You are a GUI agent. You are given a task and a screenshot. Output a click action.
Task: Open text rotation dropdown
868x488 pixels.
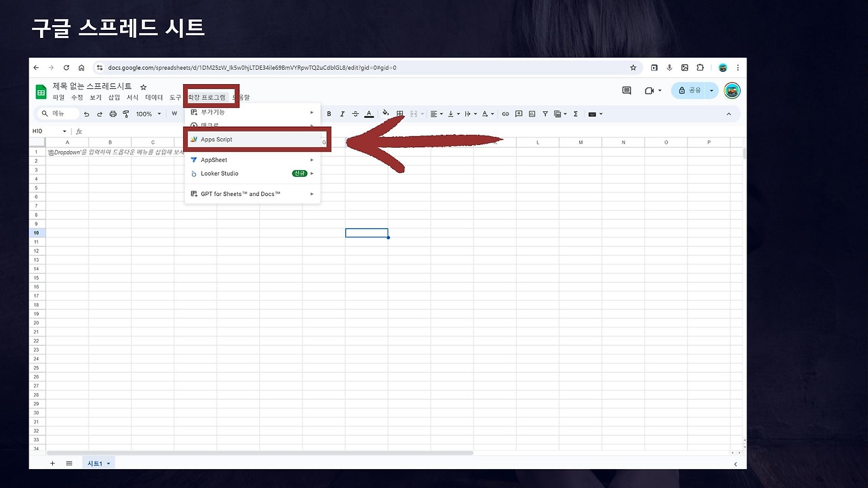tap(488, 114)
